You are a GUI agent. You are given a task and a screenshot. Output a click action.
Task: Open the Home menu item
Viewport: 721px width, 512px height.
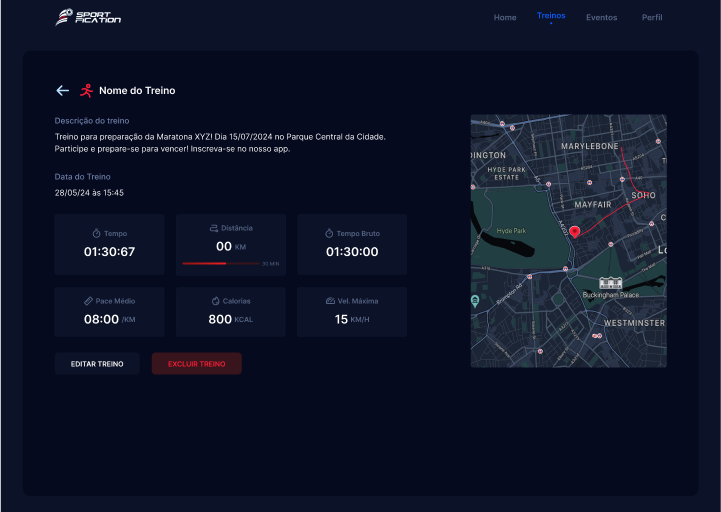(x=505, y=17)
